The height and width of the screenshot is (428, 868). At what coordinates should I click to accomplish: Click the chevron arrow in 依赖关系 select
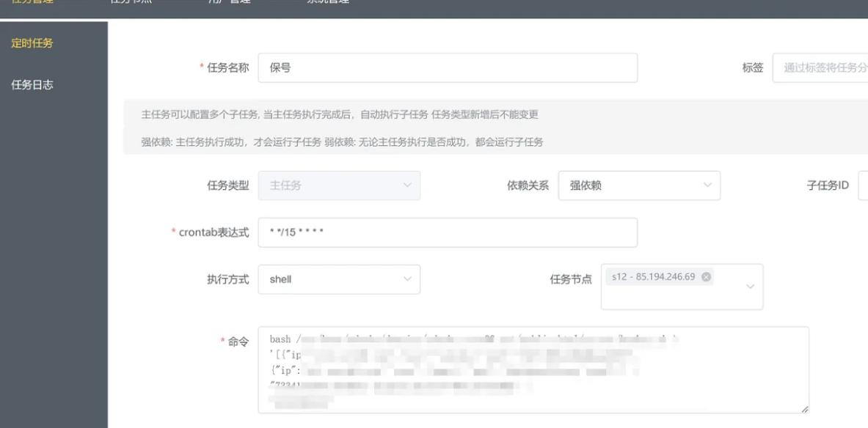pos(707,185)
